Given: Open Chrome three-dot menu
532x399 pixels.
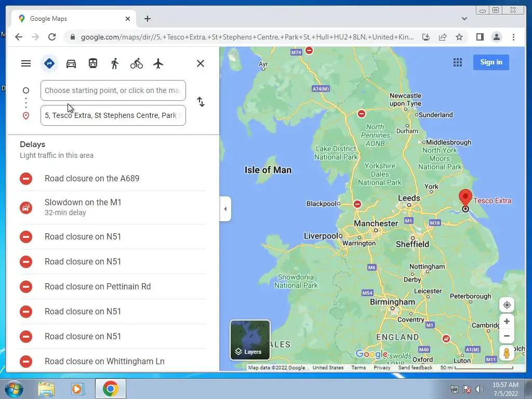Looking at the screenshot, I should click(513, 37).
